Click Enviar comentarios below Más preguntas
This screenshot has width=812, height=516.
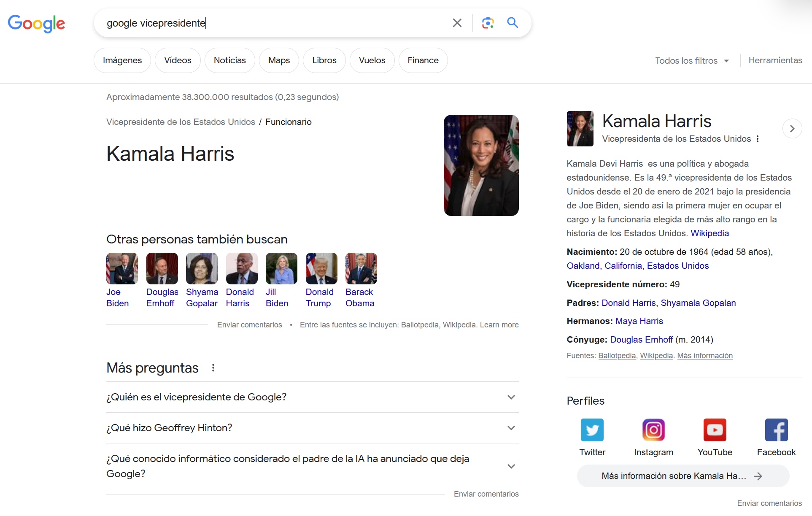(x=486, y=494)
